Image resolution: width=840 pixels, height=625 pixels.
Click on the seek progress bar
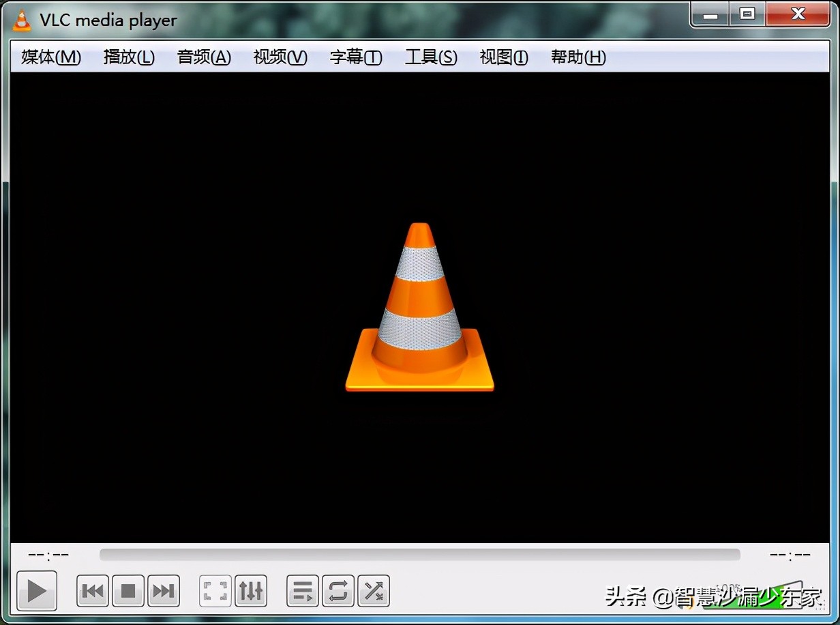click(419, 555)
